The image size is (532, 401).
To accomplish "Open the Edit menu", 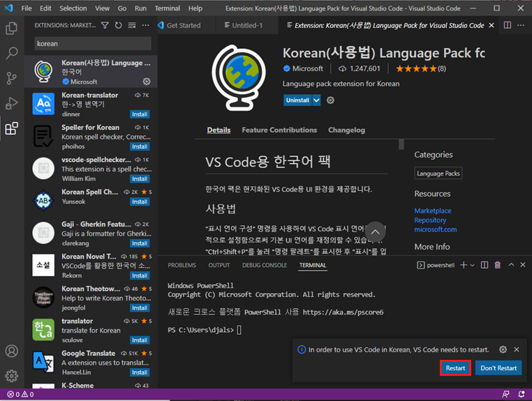I will (45, 8).
